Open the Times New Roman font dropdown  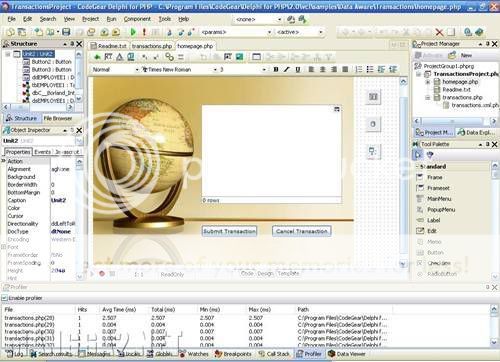(x=215, y=70)
